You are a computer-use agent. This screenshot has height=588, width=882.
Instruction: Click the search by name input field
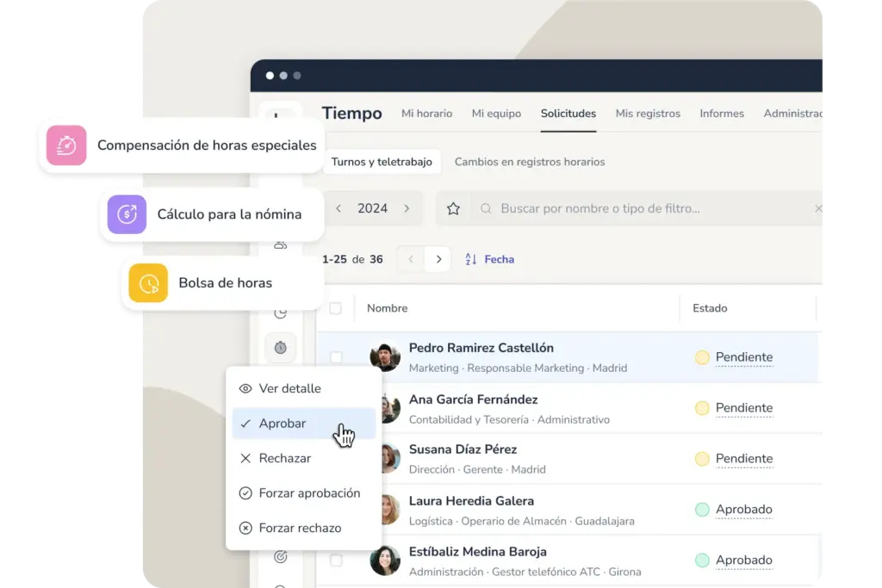(x=647, y=208)
